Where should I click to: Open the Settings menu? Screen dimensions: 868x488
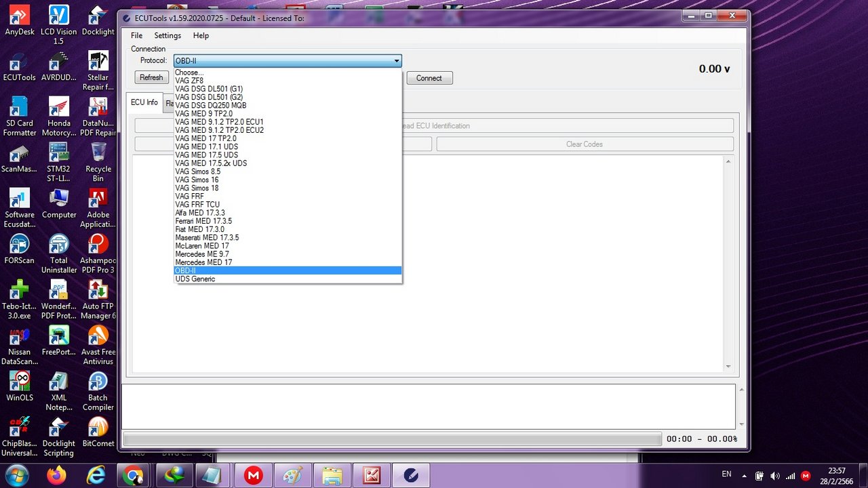click(x=167, y=35)
